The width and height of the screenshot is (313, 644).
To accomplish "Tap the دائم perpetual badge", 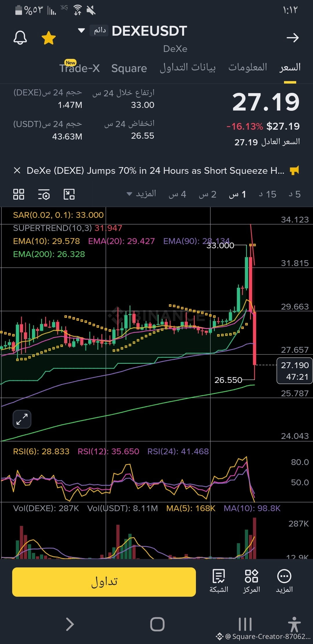I will point(99,30).
